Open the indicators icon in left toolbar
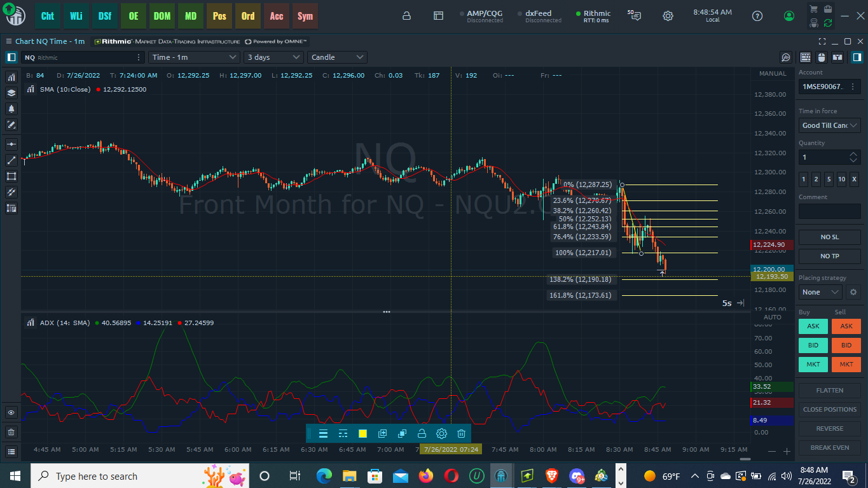Screen dimensions: 868x488 (x=11, y=77)
